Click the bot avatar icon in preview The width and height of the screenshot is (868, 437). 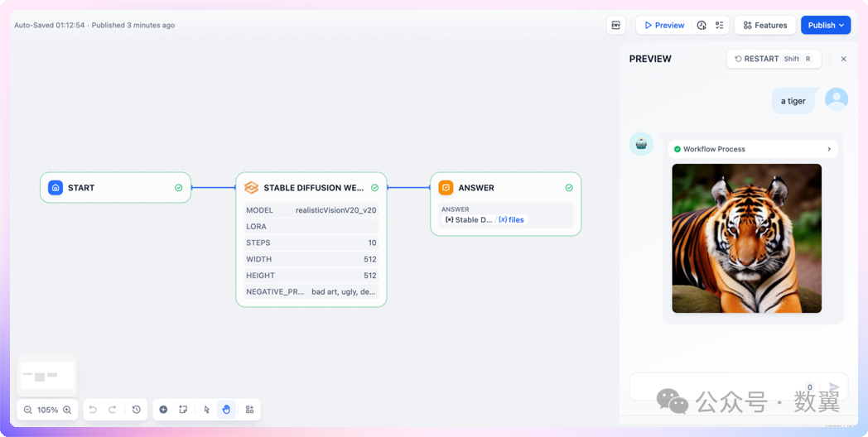tap(641, 144)
